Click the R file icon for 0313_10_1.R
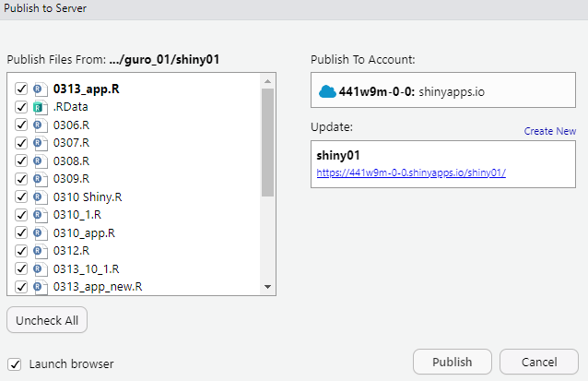588x381 pixels. click(41, 269)
